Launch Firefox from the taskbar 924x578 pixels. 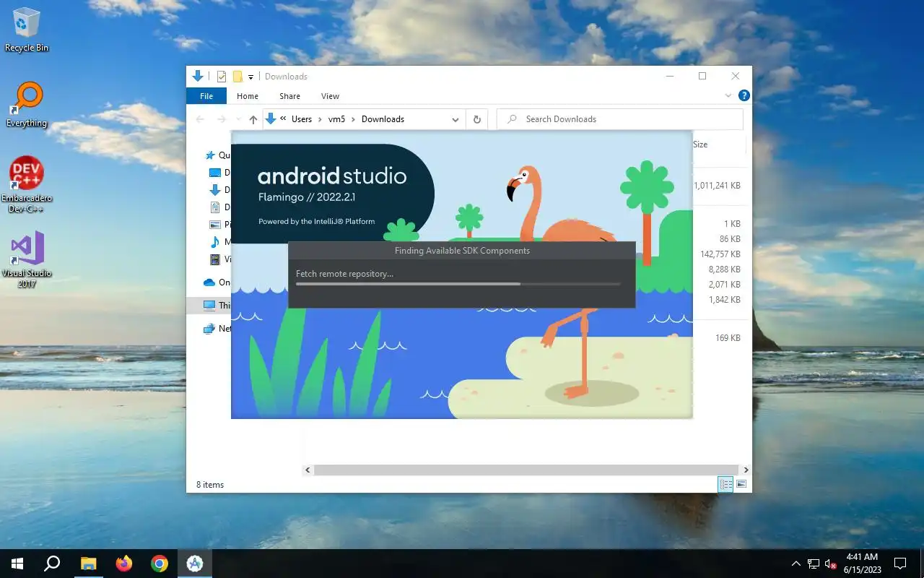point(123,564)
